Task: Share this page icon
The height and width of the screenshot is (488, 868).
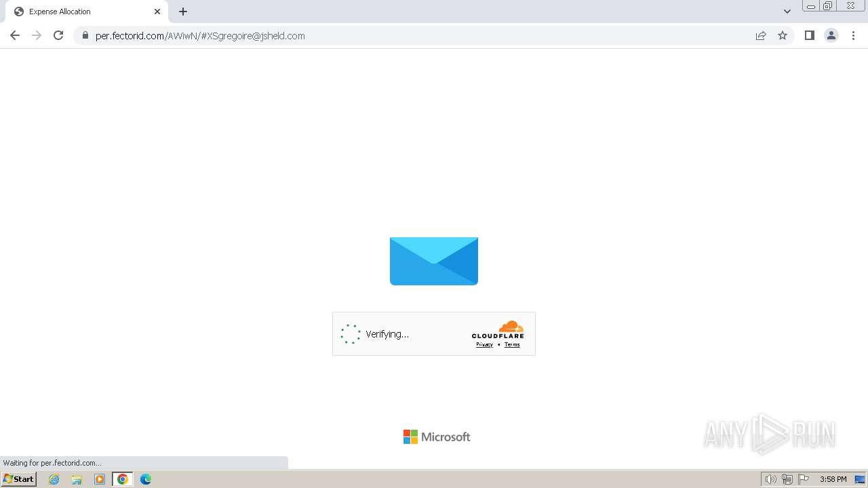Action: (761, 35)
